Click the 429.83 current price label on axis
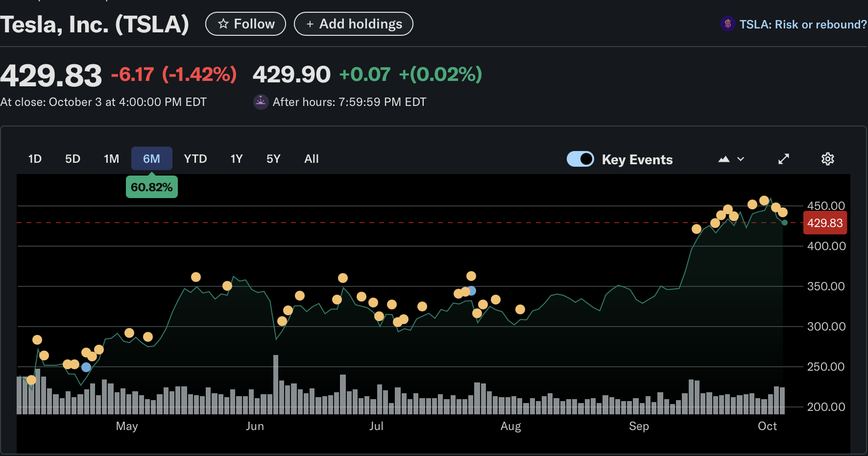Viewport: 868px width, 456px height. (825, 223)
